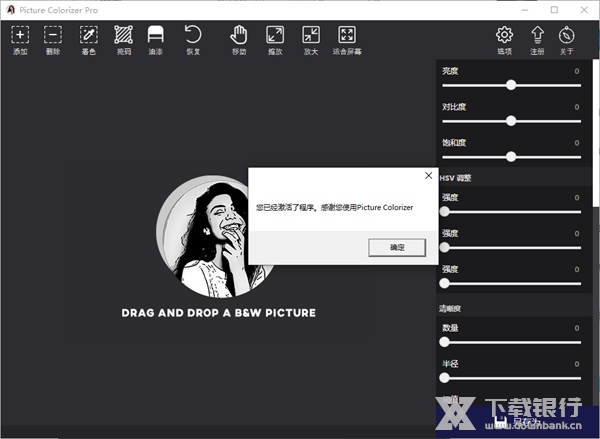Select the 掩码 (Mask) tool
The height and width of the screenshot is (439, 600).
(123, 36)
